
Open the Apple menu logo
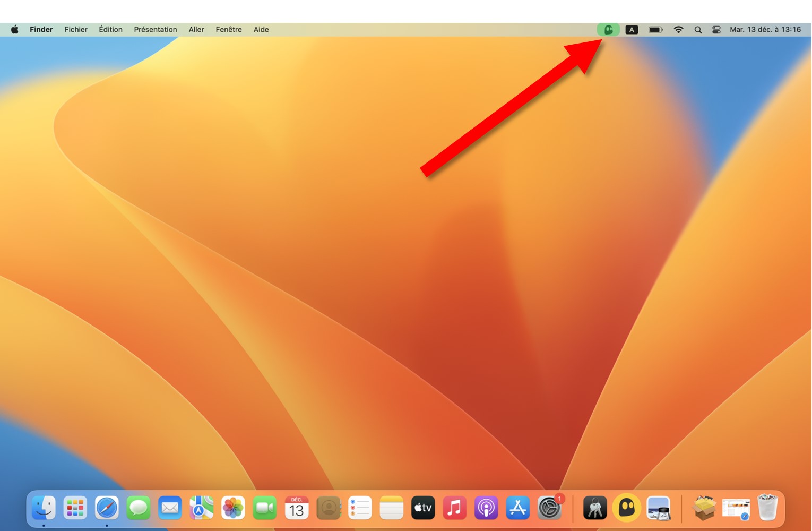(14, 30)
